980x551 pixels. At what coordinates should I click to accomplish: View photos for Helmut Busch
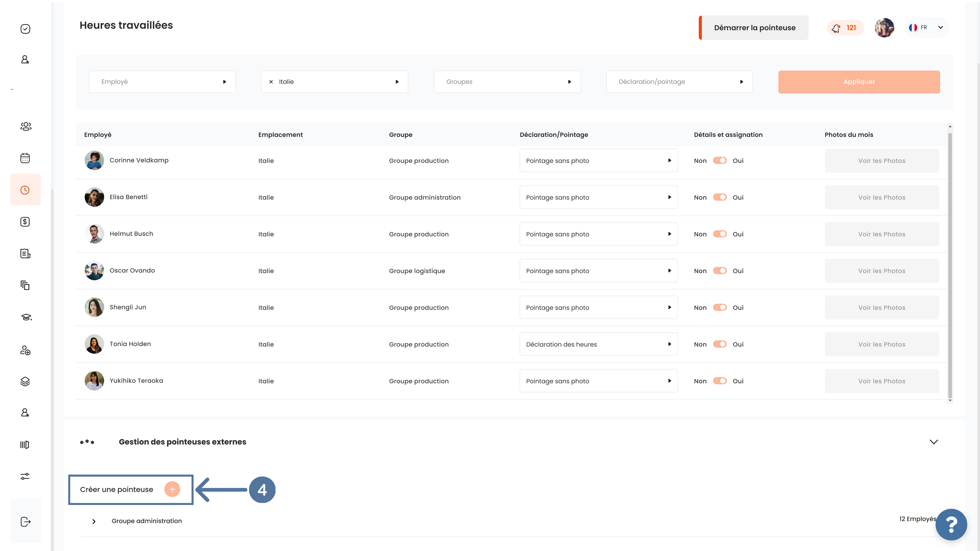click(x=882, y=234)
